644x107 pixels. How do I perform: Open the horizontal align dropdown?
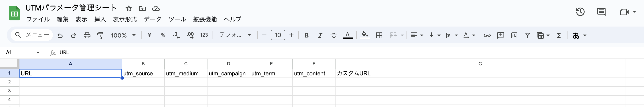(417, 35)
